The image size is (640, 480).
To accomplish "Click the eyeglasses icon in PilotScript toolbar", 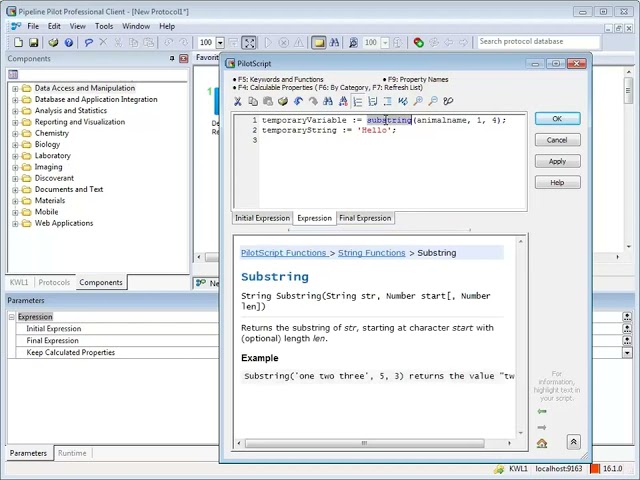I will 448,101.
